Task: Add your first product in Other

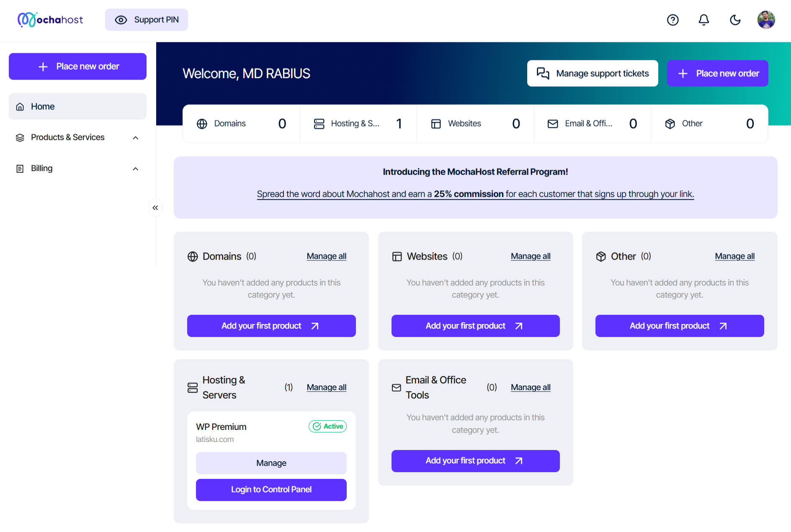Action: point(680,326)
